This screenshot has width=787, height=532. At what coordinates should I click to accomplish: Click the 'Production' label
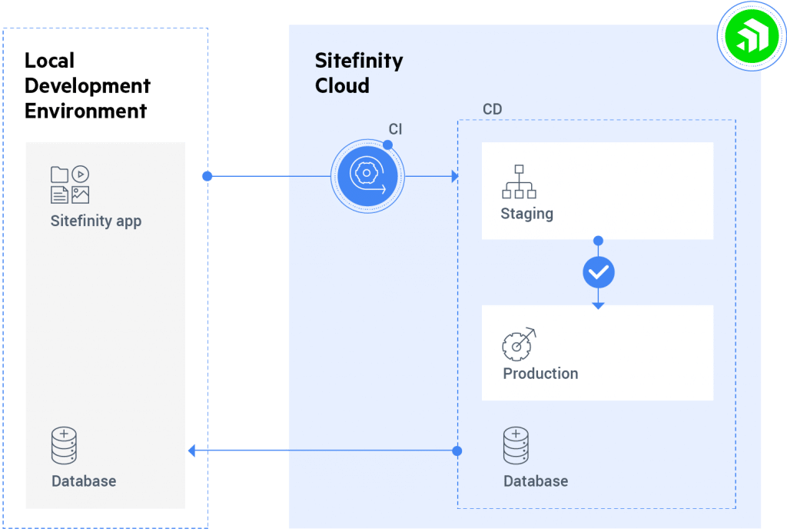click(540, 374)
